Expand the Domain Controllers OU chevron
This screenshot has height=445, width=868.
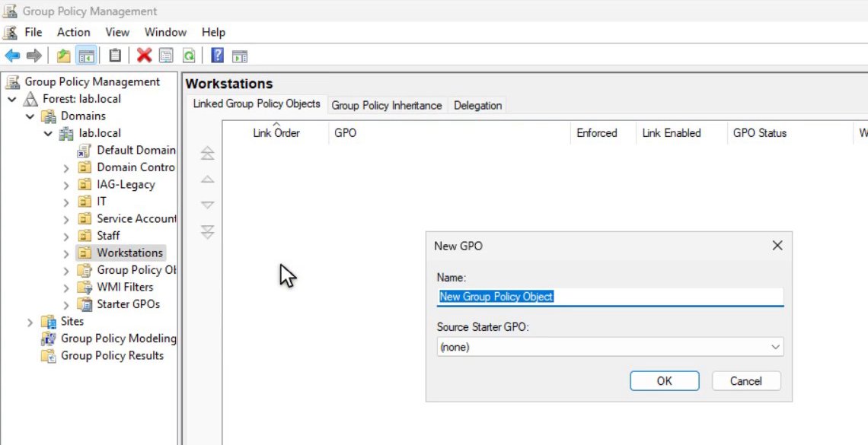pyautogui.click(x=66, y=167)
